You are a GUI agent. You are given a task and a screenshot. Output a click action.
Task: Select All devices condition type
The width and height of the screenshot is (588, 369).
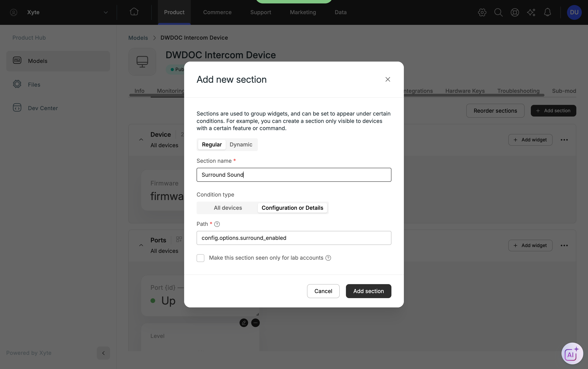(x=228, y=208)
